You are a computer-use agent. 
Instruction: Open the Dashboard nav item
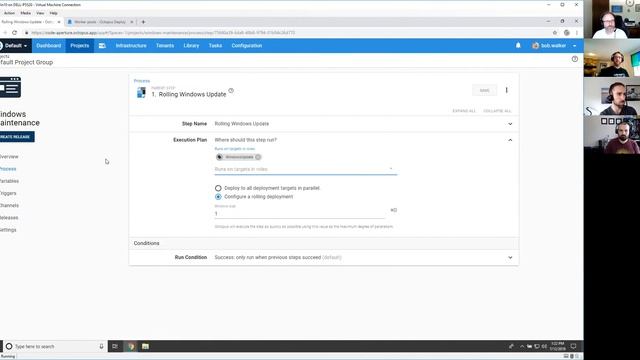[x=49, y=46]
